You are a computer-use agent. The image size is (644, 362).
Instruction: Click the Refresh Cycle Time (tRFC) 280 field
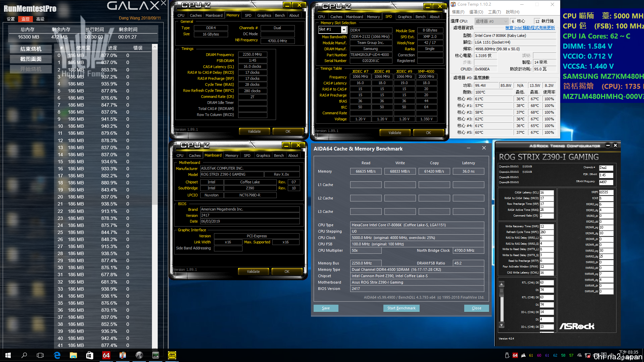(547, 232)
